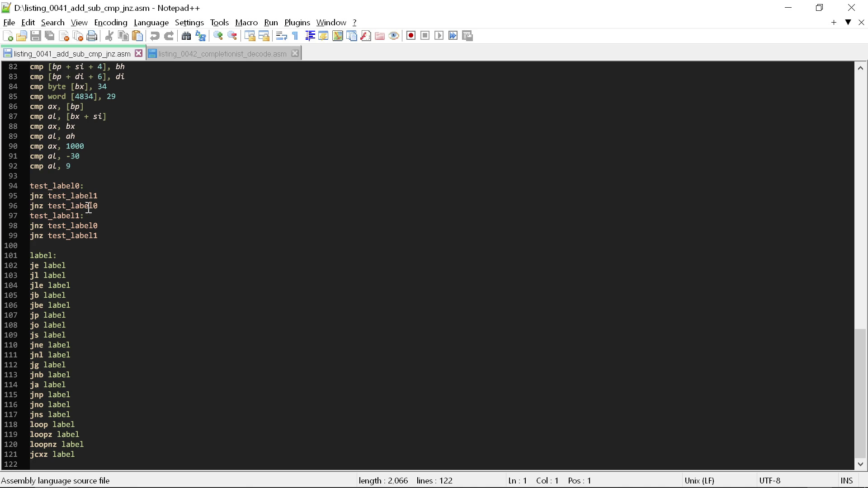Toggle the Monitoring eye icon
868x488 pixels.
(394, 36)
